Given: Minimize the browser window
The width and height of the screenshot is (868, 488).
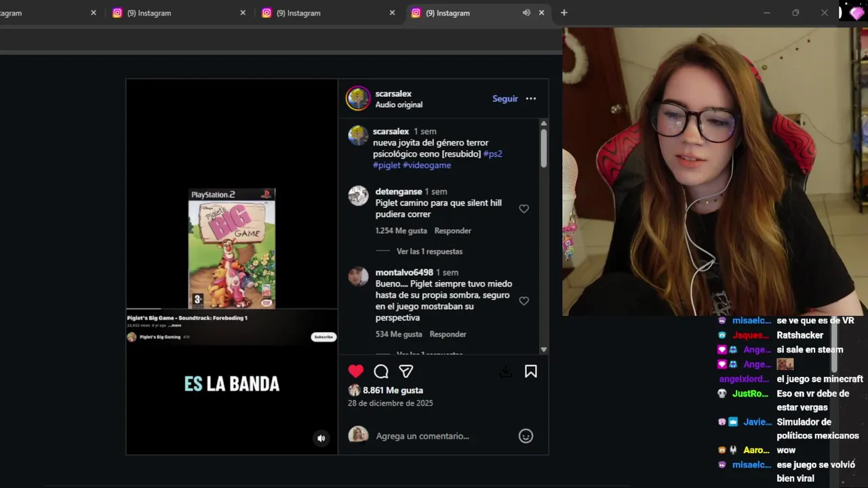Looking at the screenshot, I should pos(767,13).
